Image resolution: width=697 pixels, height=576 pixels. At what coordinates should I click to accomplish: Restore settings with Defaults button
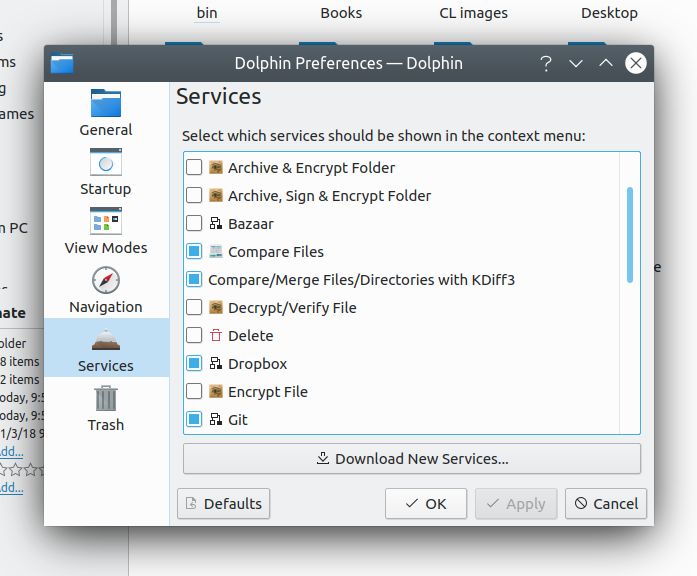point(224,504)
